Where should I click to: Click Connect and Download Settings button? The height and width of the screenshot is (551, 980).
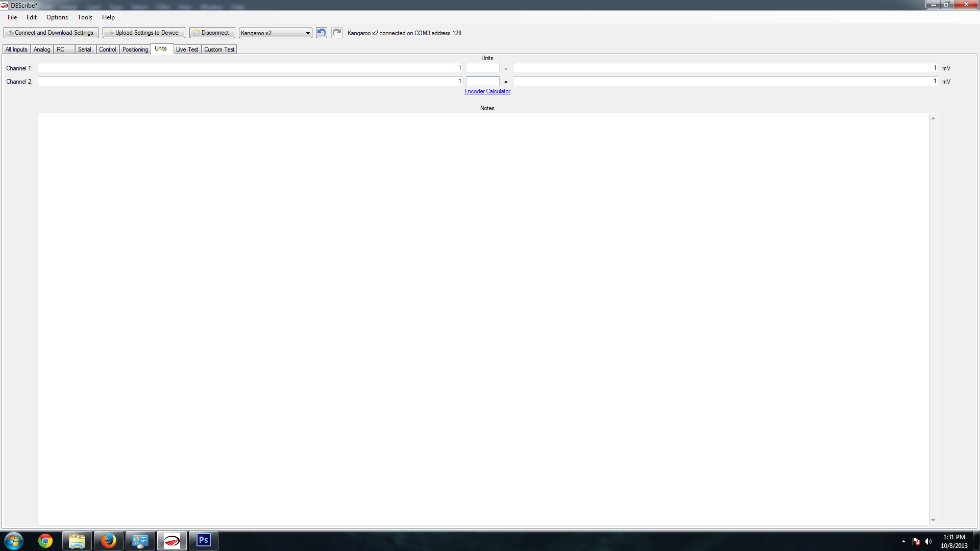point(51,33)
